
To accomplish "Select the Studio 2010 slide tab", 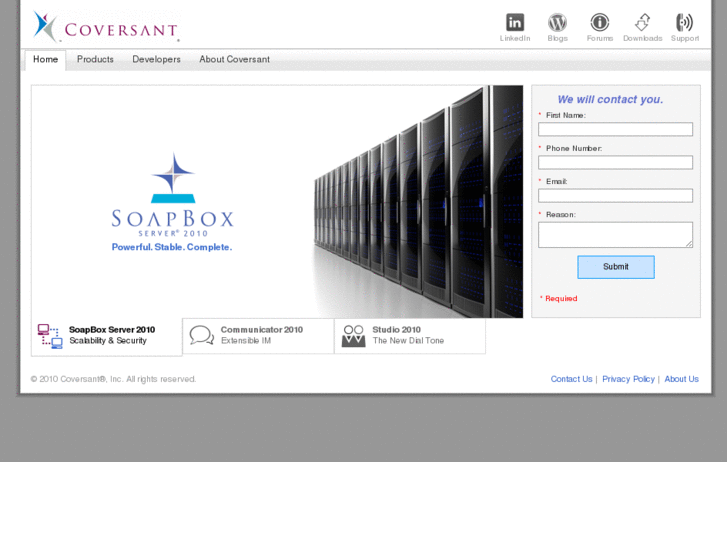I will pyautogui.click(x=410, y=336).
